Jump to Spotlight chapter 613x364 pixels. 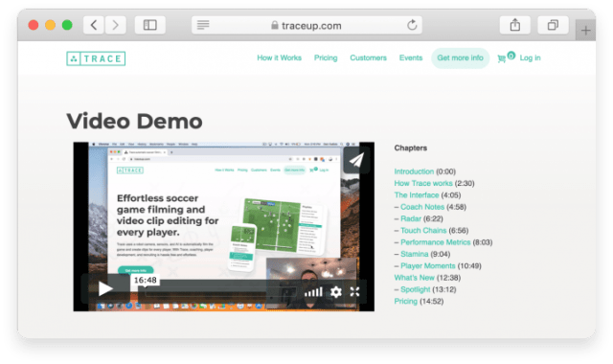tap(415, 289)
